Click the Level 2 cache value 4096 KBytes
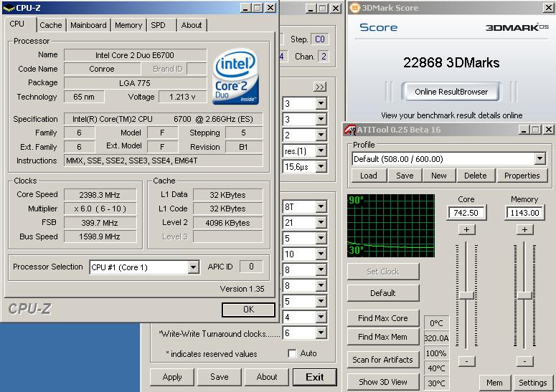The width and height of the screenshot is (556, 392). (227, 223)
